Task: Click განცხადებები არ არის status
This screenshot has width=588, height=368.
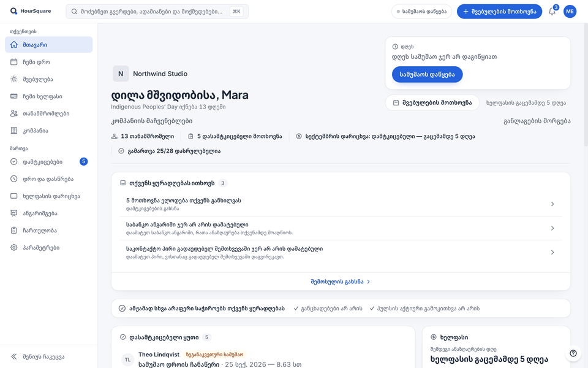Action: coord(328,309)
